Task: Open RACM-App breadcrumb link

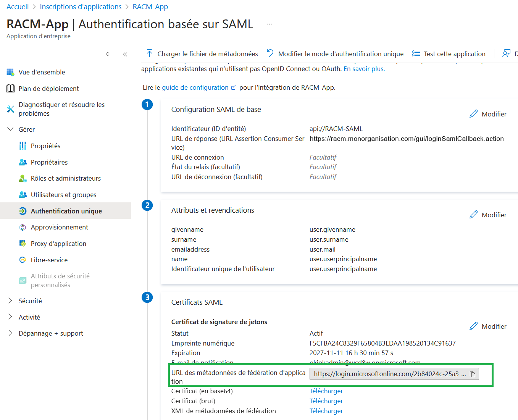Action: (150, 7)
